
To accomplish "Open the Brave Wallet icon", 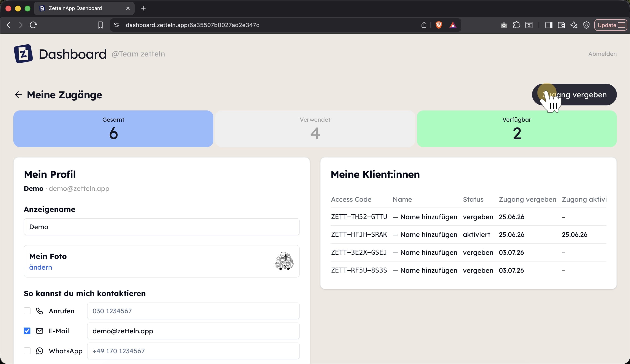I will pyautogui.click(x=561, y=25).
